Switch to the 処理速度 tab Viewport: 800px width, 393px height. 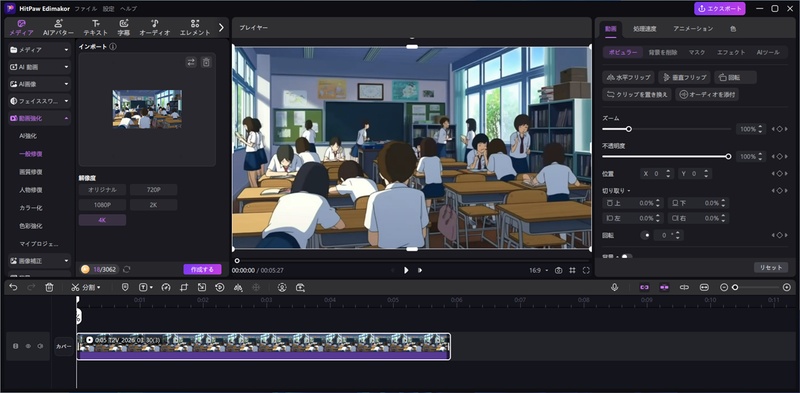click(645, 29)
